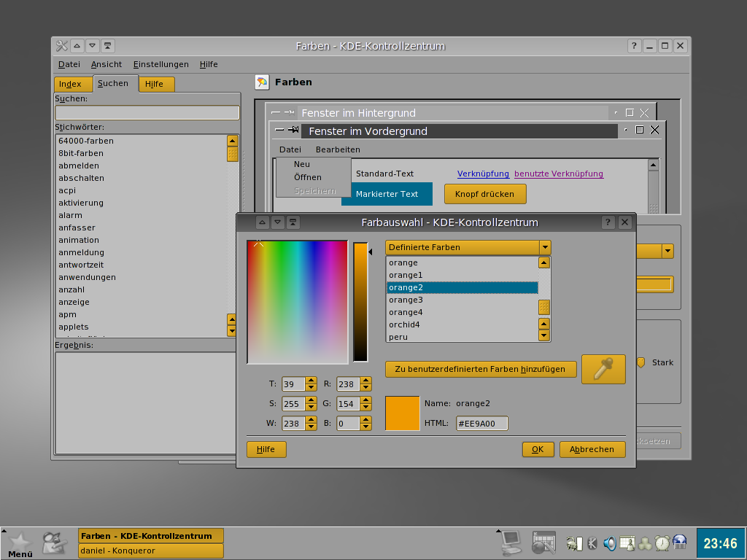Select keyword 64000-farben
Image resolution: width=747 pixels, height=560 pixels.
click(142, 141)
